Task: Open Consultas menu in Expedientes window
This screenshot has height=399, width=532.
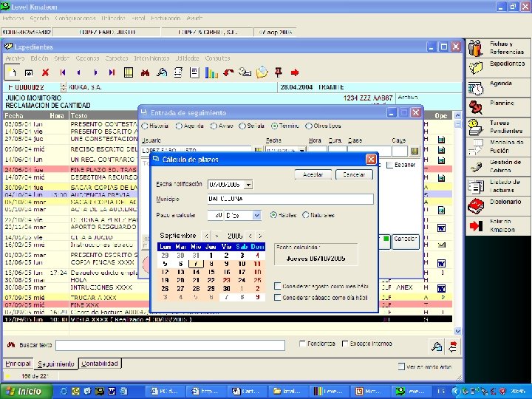Action: 217,58
